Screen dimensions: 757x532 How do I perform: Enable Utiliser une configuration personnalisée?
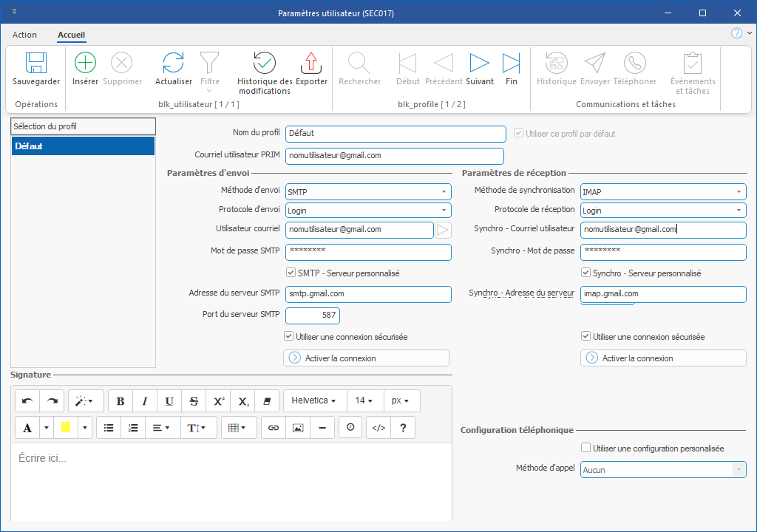click(x=585, y=449)
